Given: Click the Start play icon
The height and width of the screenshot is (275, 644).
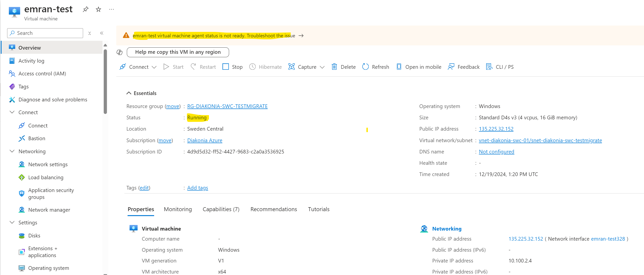Looking at the screenshot, I should click(166, 67).
